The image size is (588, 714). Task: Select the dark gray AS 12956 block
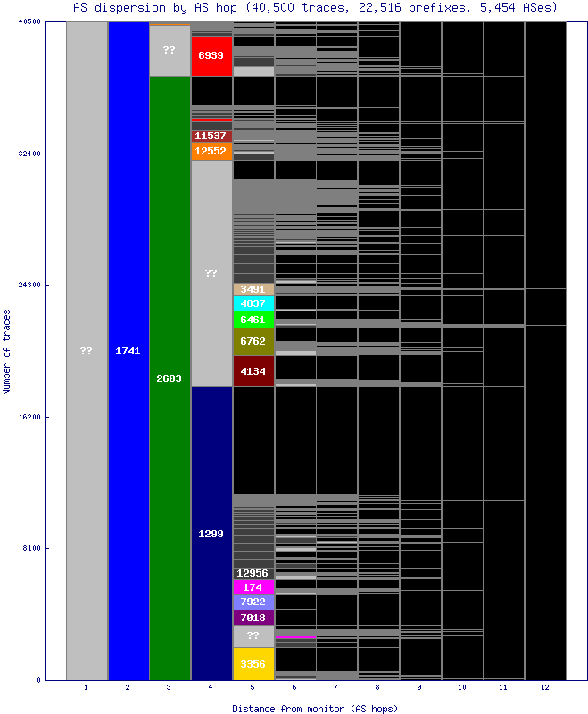click(253, 572)
